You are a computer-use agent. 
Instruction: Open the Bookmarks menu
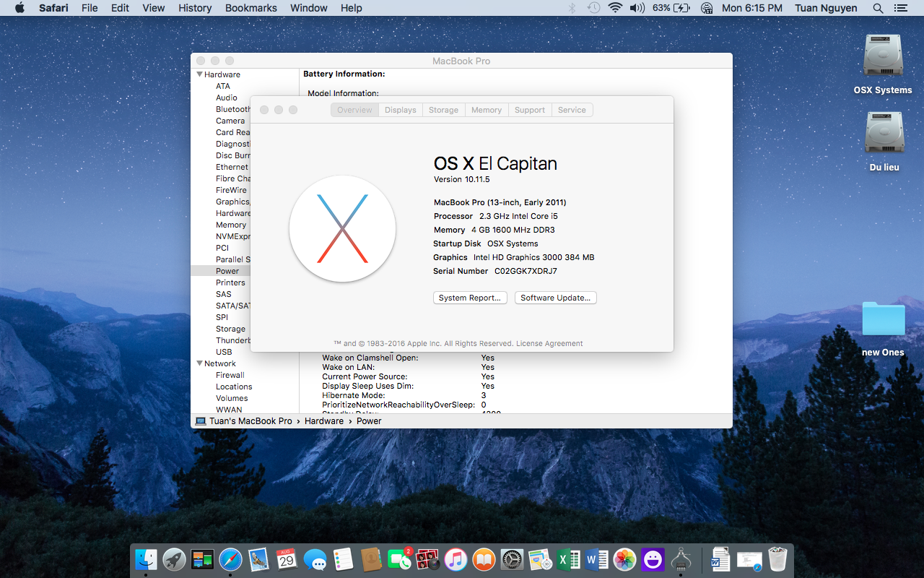250,8
